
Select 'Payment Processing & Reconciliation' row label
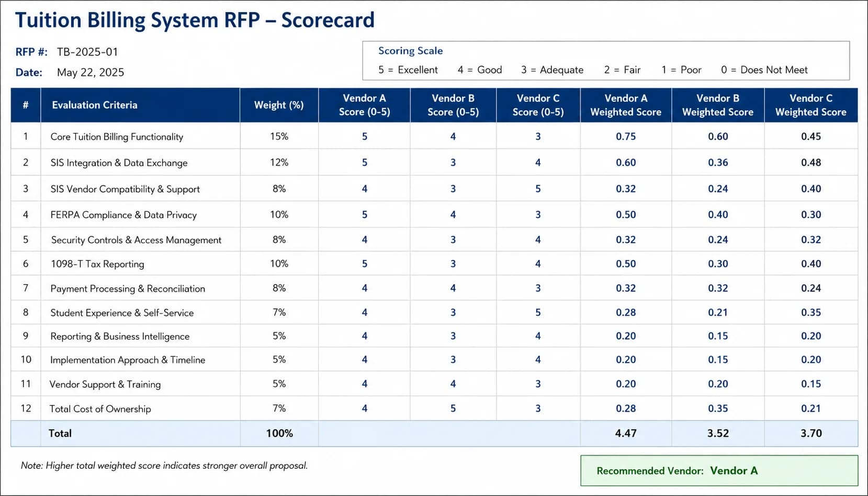point(128,288)
